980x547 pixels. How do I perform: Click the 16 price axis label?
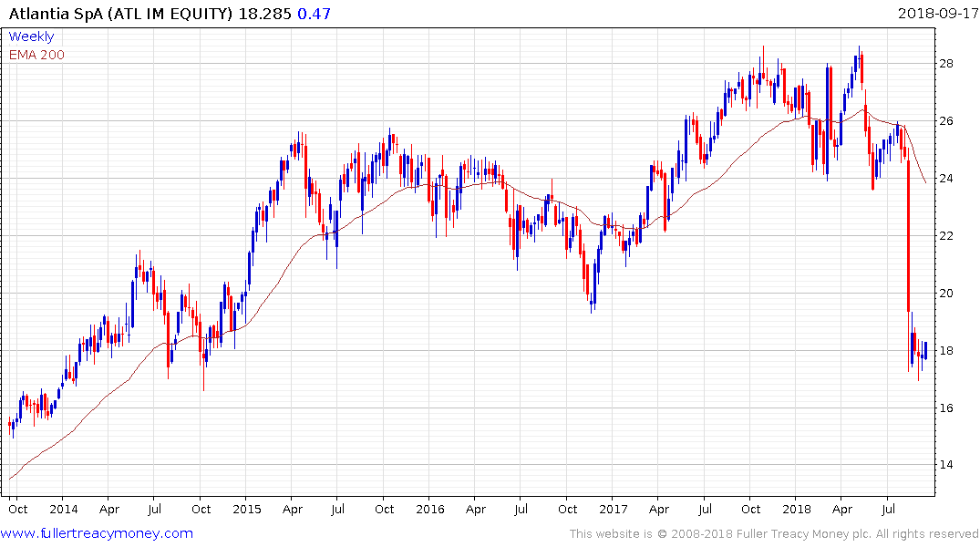click(x=946, y=408)
